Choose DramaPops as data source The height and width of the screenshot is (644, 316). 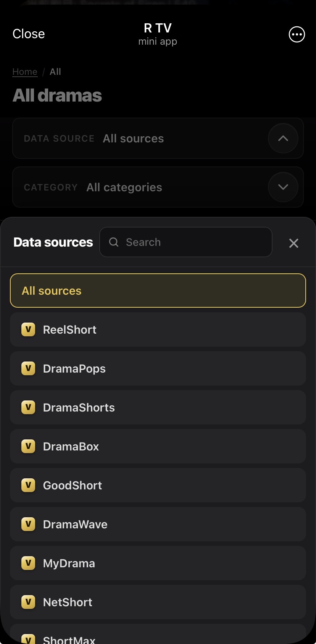coord(158,368)
